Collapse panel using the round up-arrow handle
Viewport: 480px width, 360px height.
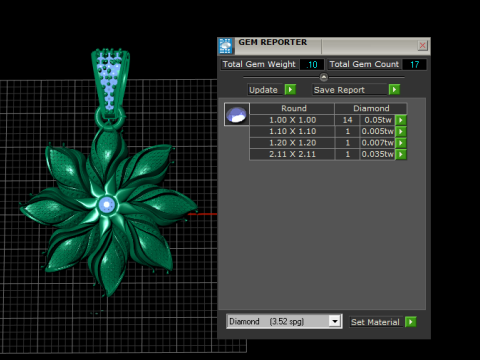[324, 77]
